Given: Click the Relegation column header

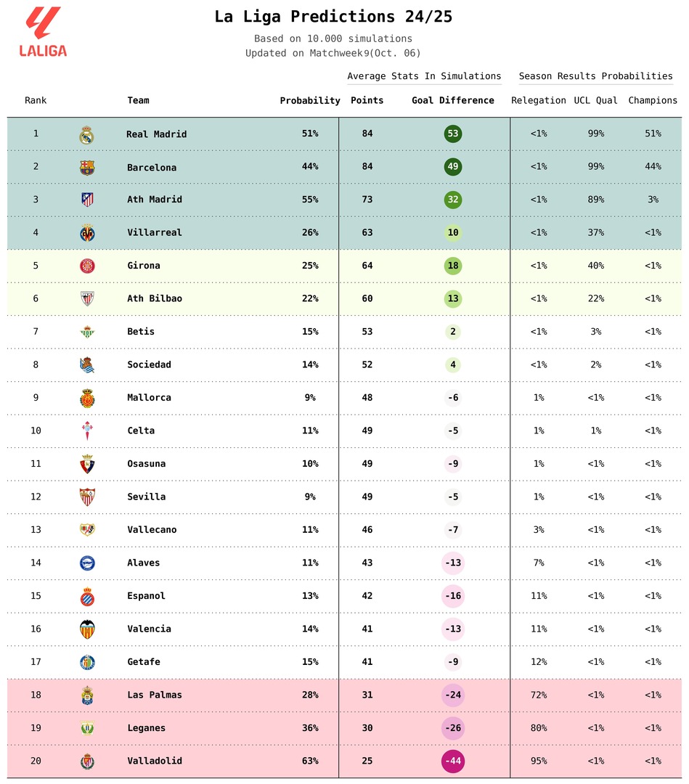Looking at the screenshot, I should 539,101.
